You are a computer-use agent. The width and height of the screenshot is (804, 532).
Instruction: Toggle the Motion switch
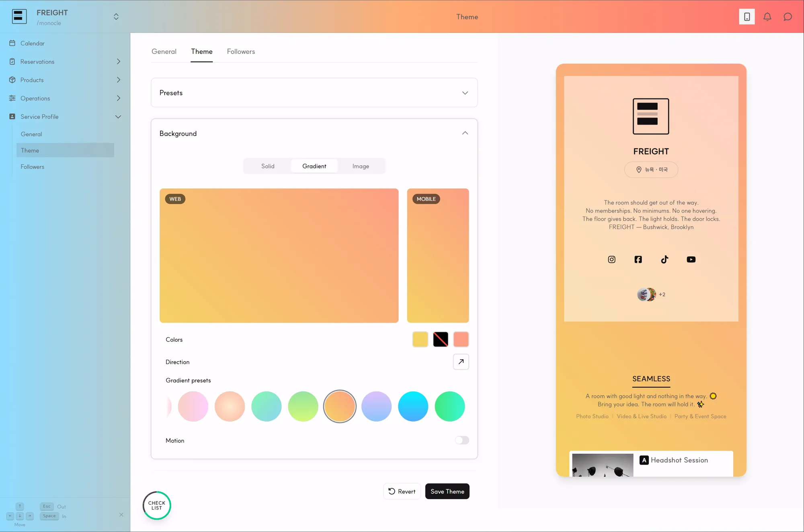click(x=462, y=440)
